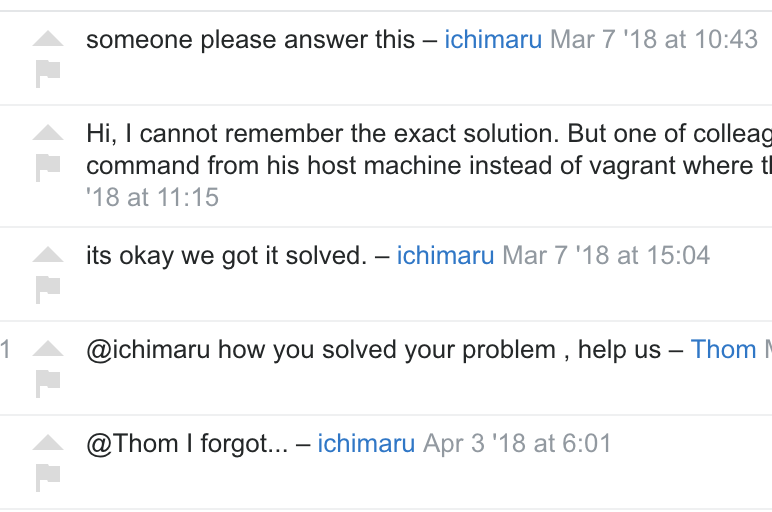This screenshot has width=772, height=512.
Task: Upvote the 'cannot remember the exact solution' comment
Action: coord(48,132)
